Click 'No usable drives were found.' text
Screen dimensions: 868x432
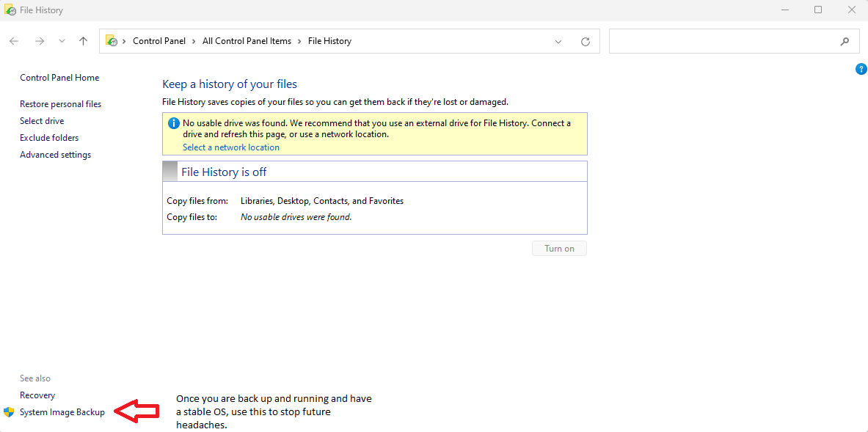pyautogui.click(x=296, y=217)
